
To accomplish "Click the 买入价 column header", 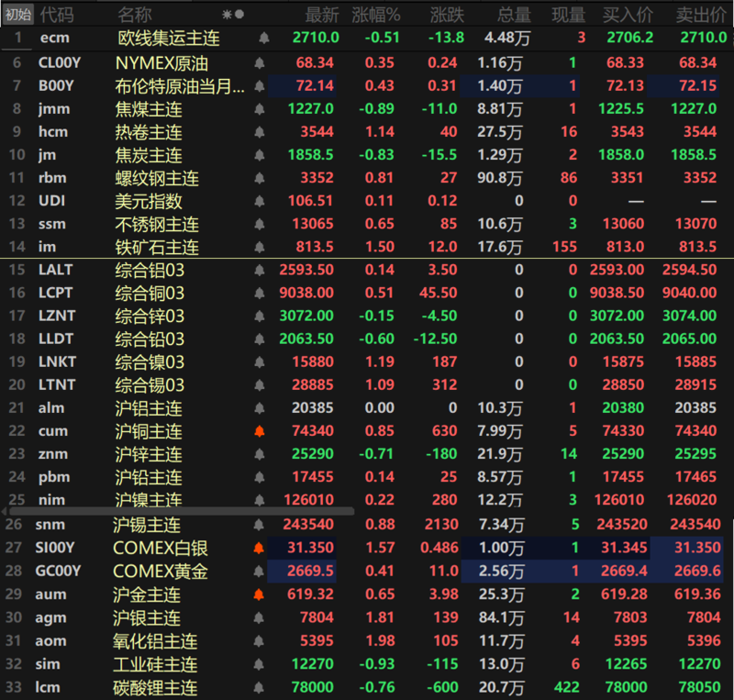I will 628,15.
